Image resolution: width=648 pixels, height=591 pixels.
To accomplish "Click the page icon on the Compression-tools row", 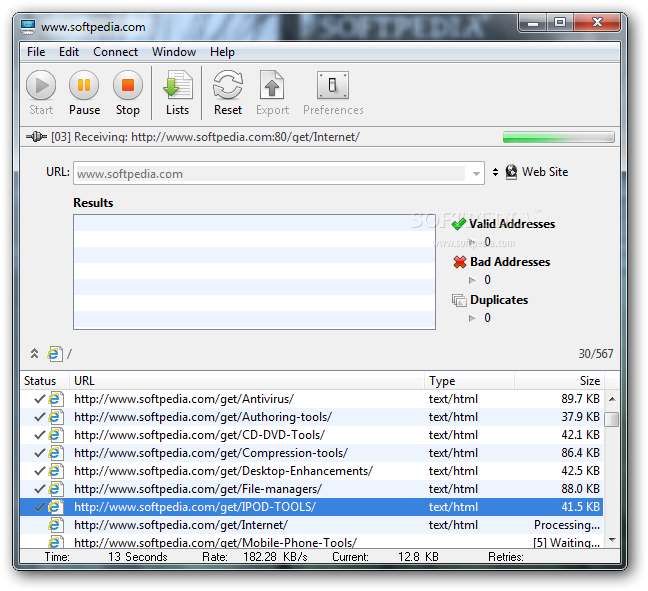I will pyautogui.click(x=56, y=453).
